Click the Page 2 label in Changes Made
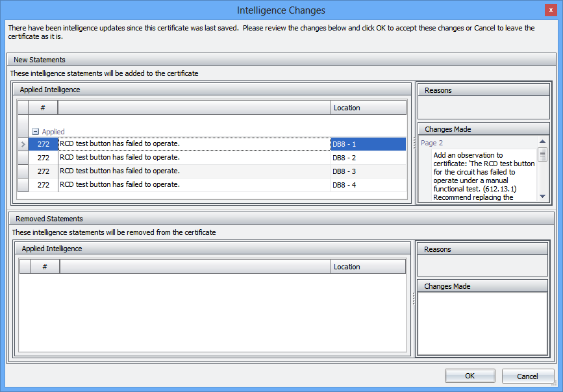The image size is (563, 392). click(x=432, y=143)
